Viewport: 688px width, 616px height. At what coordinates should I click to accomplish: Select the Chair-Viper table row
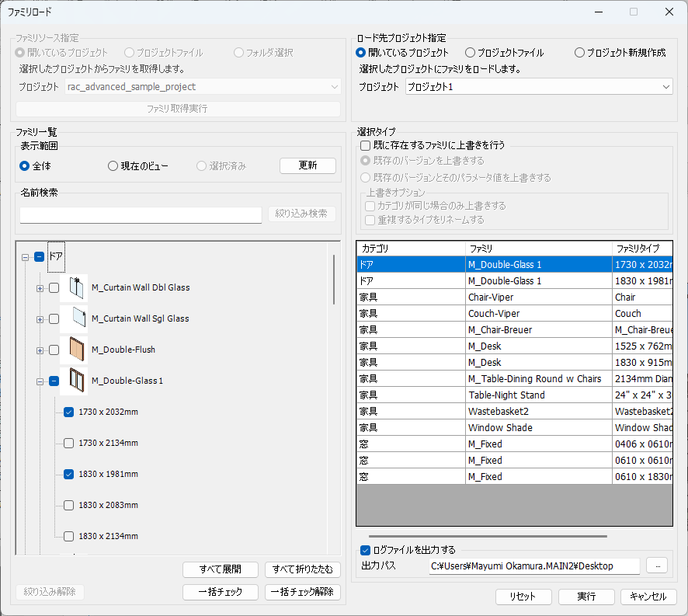(515, 298)
